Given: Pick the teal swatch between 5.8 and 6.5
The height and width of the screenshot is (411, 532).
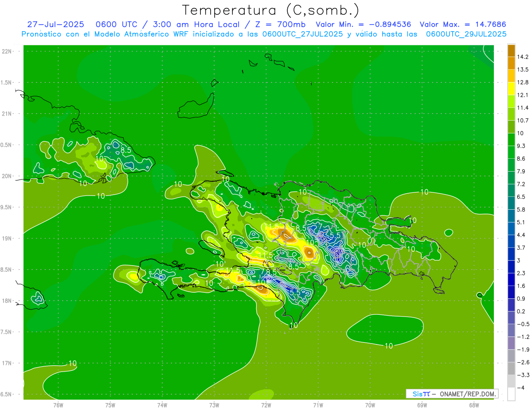Looking at the screenshot, I should pos(511,203).
